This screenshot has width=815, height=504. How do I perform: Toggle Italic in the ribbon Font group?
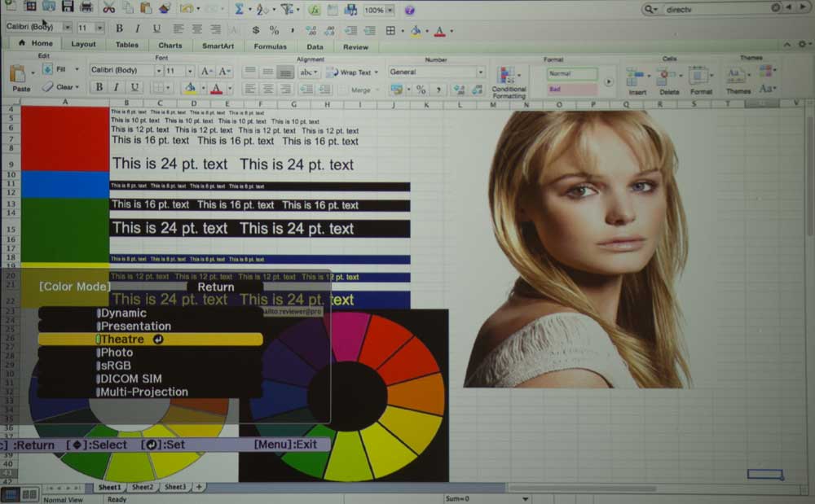pyautogui.click(x=117, y=87)
